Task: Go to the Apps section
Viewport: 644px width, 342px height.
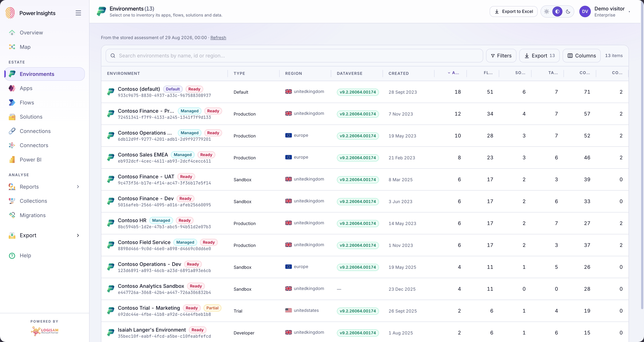Action: pos(45,88)
